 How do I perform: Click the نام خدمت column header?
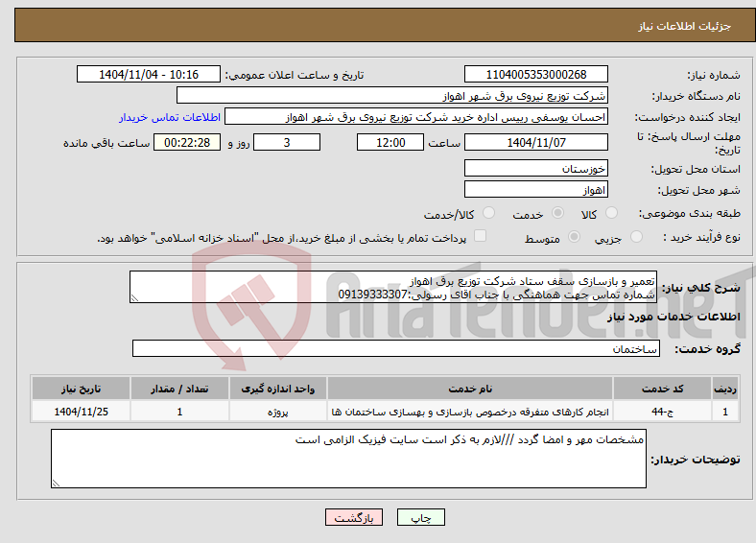tap(470, 389)
